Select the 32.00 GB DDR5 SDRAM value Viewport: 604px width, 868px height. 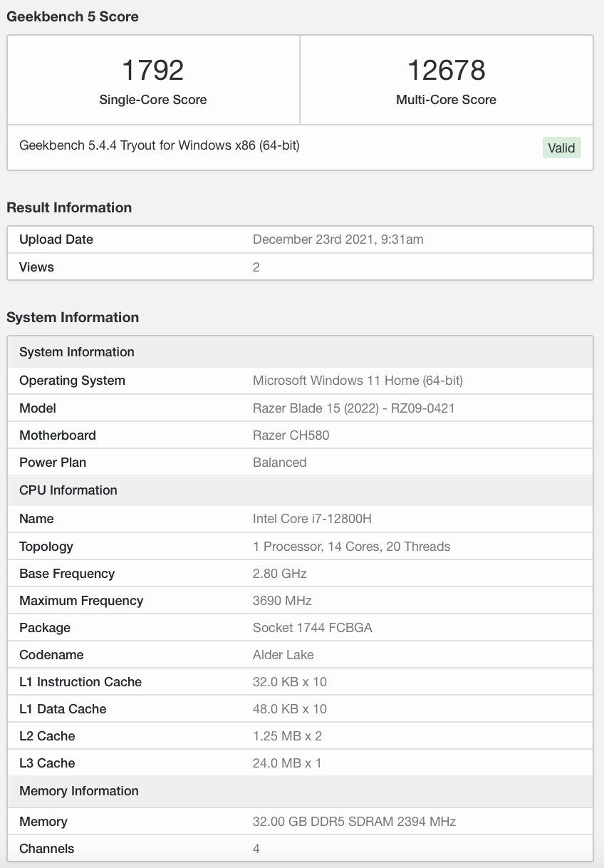tap(354, 822)
